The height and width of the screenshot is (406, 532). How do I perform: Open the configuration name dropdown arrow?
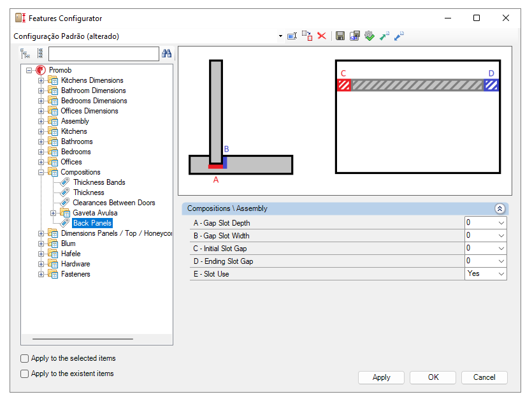280,36
